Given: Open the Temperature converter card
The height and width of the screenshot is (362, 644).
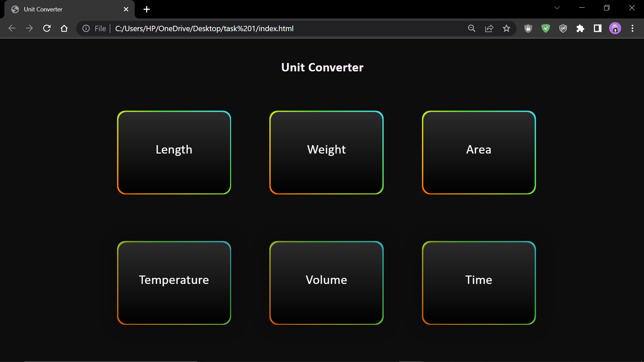Looking at the screenshot, I should point(174,282).
